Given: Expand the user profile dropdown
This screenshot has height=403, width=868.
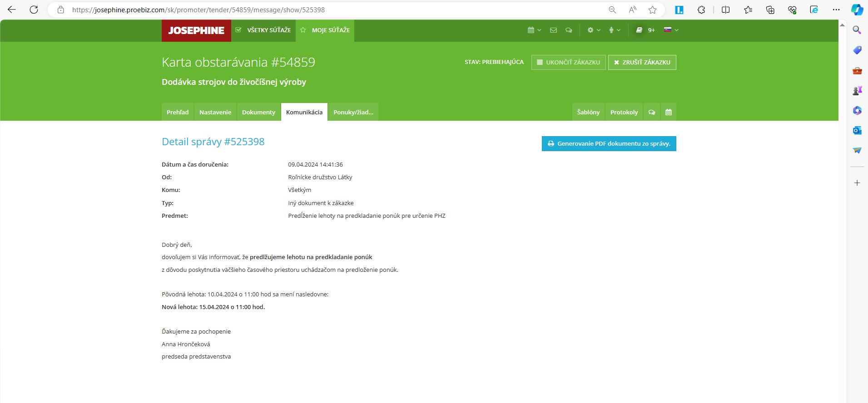Looking at the screenshot, I should pyautogui.click(x=614, y=30).
